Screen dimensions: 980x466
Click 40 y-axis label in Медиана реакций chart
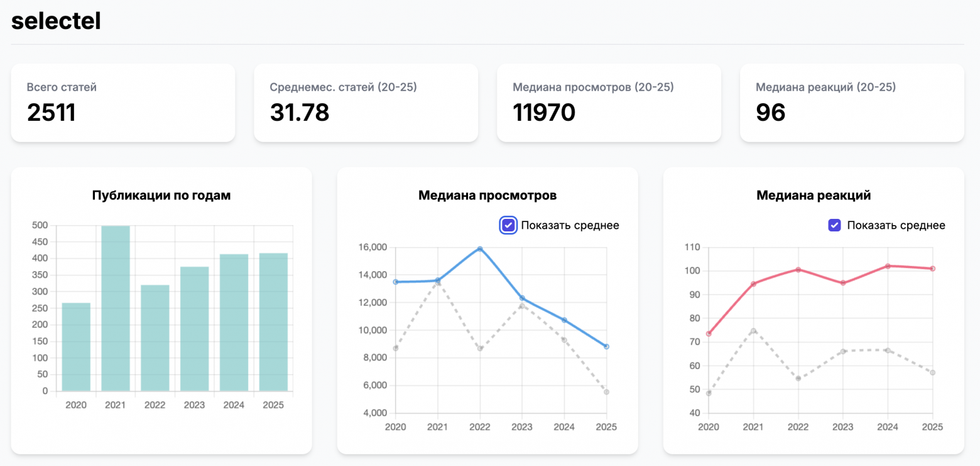[x=695, y=413]
